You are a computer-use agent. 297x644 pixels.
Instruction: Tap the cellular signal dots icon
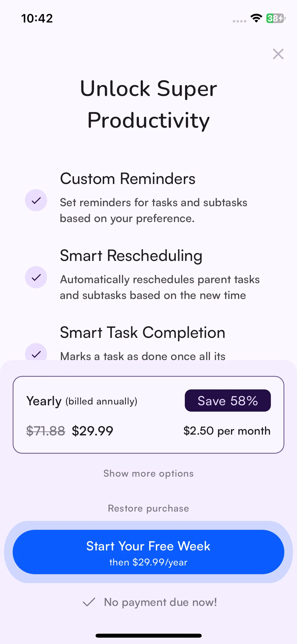coord(239,21)
